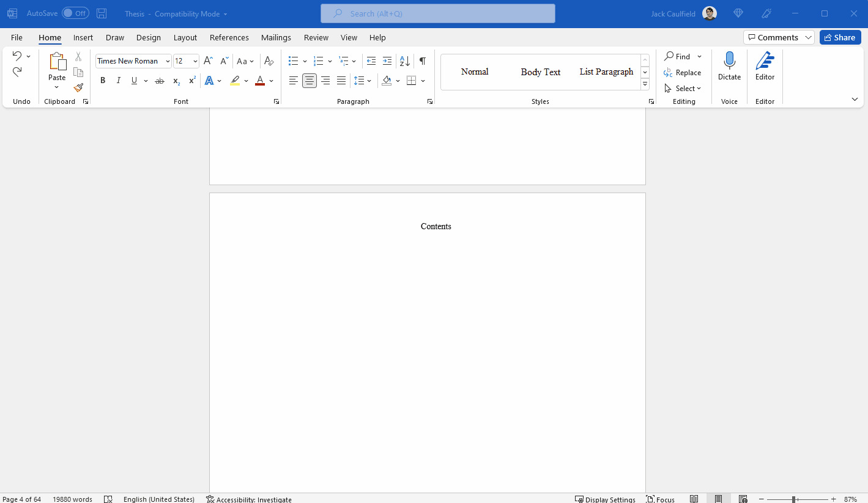This screenshot has height=503, width=868.
Task: Open the Mailings ribbon tab
Action: click(276, 37)
